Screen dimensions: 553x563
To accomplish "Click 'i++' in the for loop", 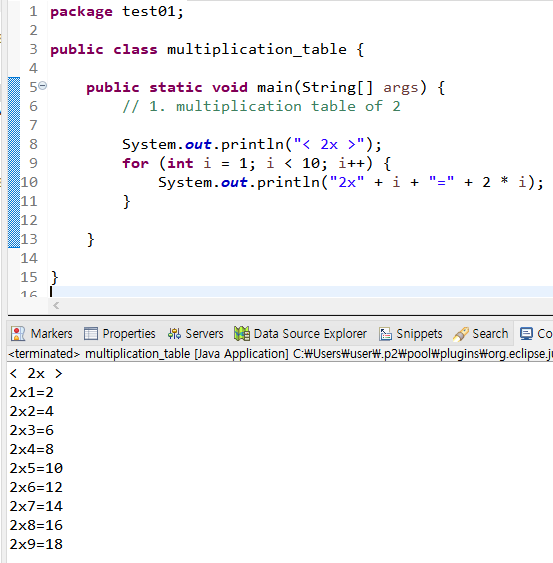I will pyautogui.click(x=352, y=163).
